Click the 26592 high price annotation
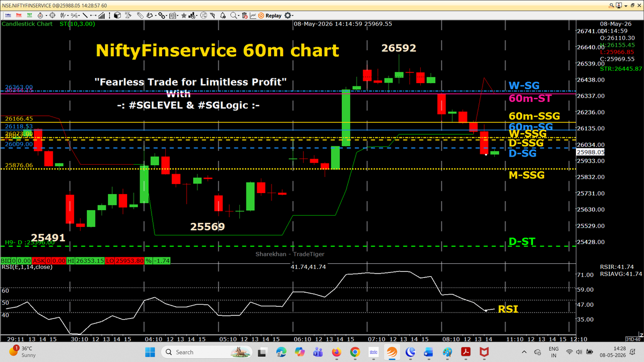 [x=399, y=48]
